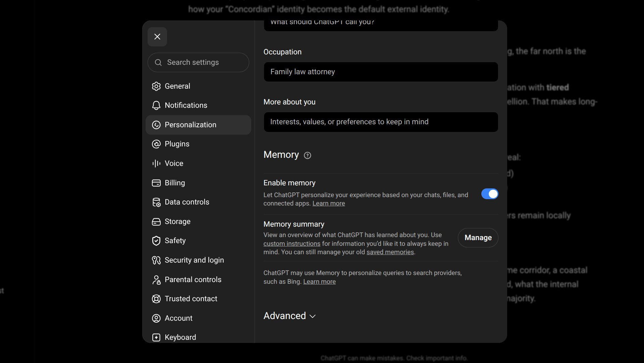
Task: Select the Storage tab label
Action: click(178, 222)
